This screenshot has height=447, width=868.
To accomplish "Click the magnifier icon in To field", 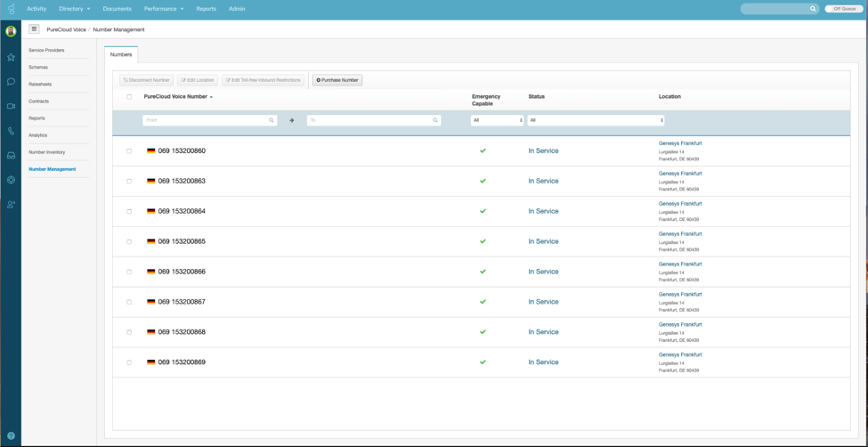I will (435, 120).
